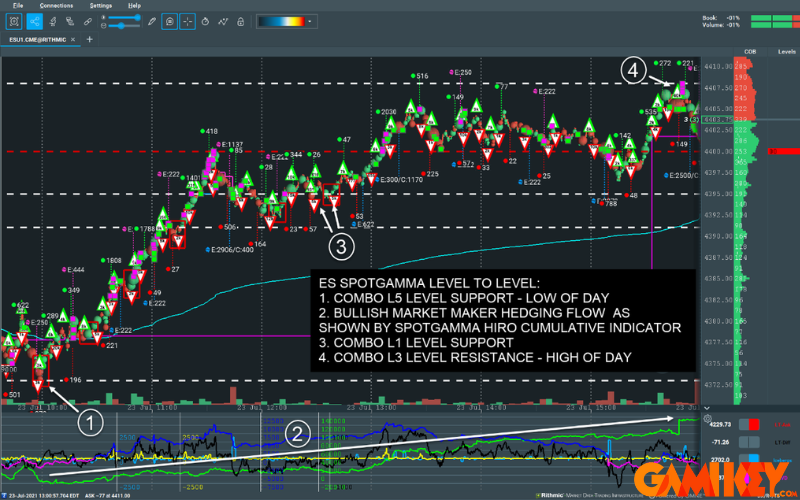Image resolution: width=800 pixels, height=500 pixels.
Task: Toggle the LT-Ask indicator switch
Action: tap(749, 424)
